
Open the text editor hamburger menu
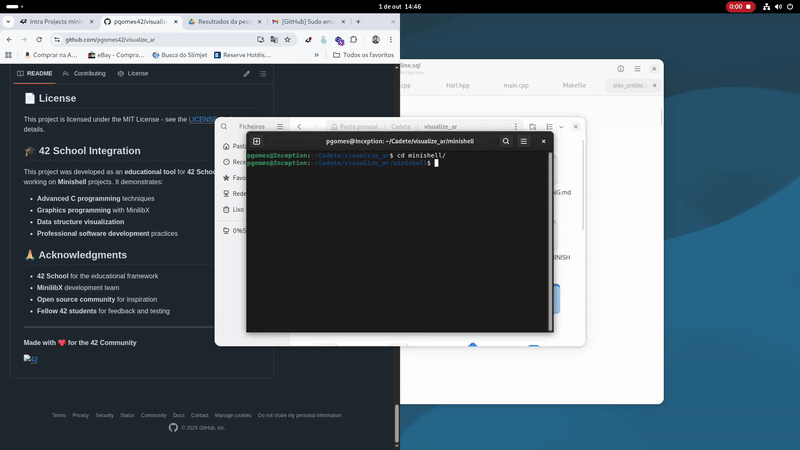coord(637,68)
